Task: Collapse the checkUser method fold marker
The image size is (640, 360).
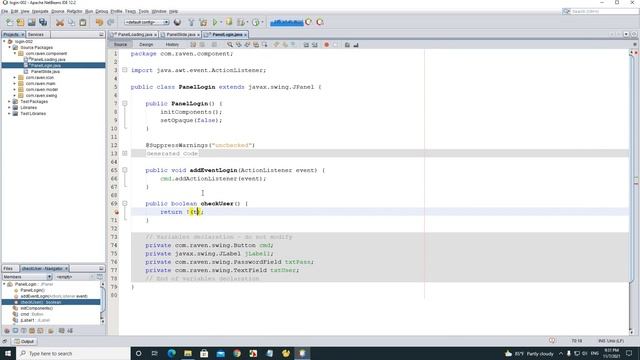Action: [125, 203]
